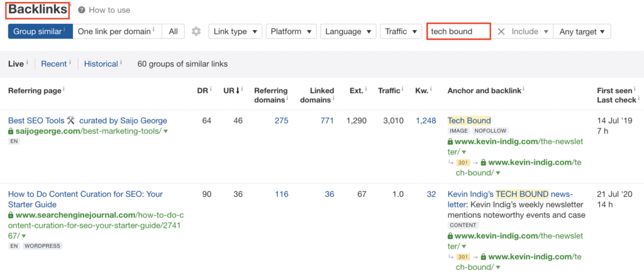Click into the tech bound search field
This screenshot has width=644, height=275.
click(x=458, y=31)
